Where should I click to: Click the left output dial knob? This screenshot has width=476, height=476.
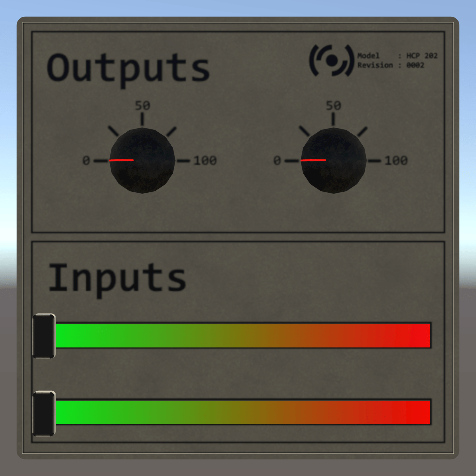(x=142, y=160)
